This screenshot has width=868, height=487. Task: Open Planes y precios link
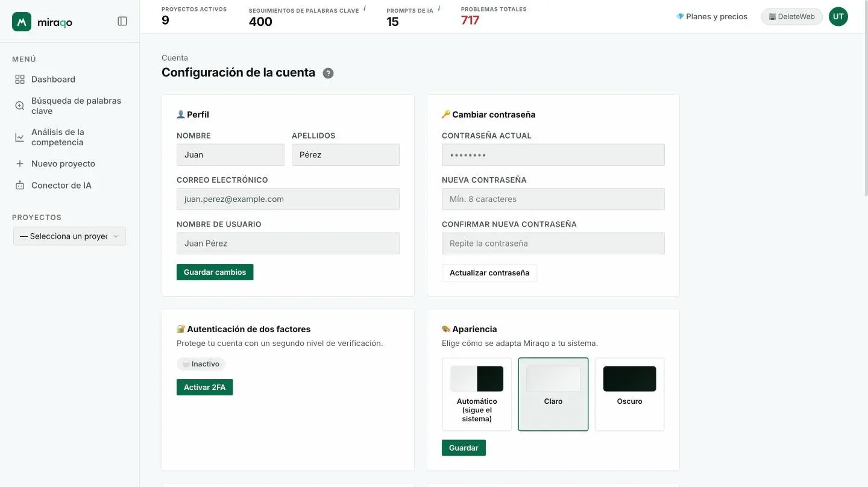coord(712,17)
